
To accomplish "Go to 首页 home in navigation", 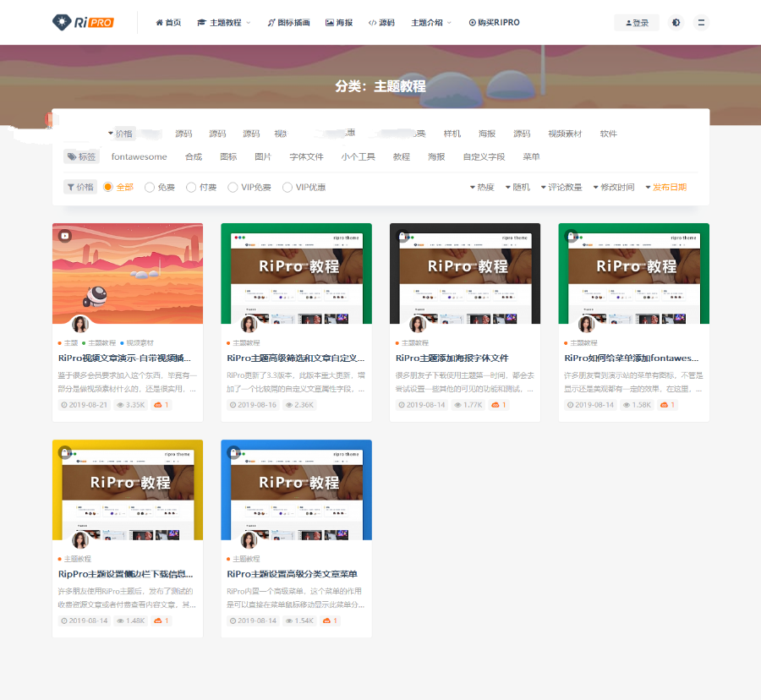I will pyautogui.click(x=168, y=22).
